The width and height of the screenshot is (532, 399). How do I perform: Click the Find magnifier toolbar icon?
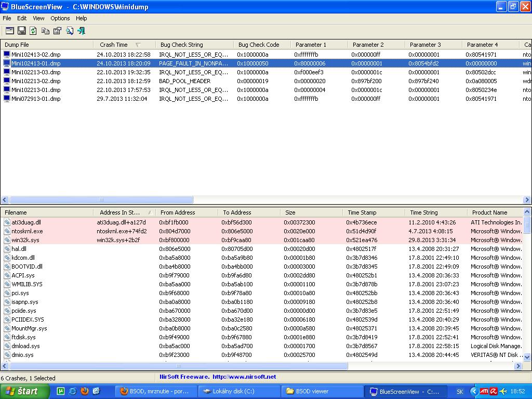tap(70, 31)
